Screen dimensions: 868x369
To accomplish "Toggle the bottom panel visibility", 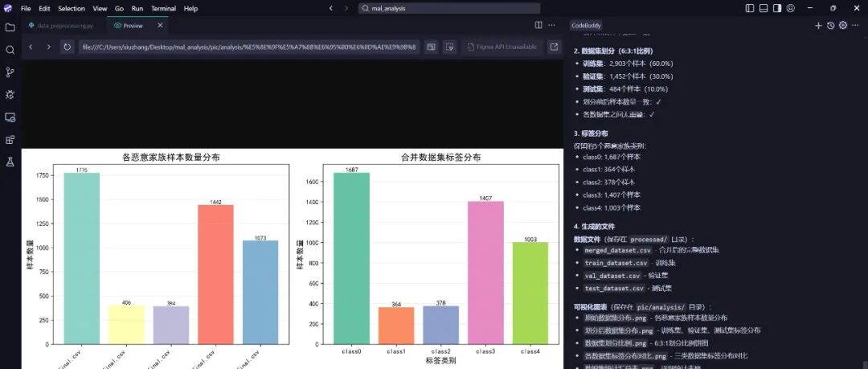I will [x=764, y=8].
